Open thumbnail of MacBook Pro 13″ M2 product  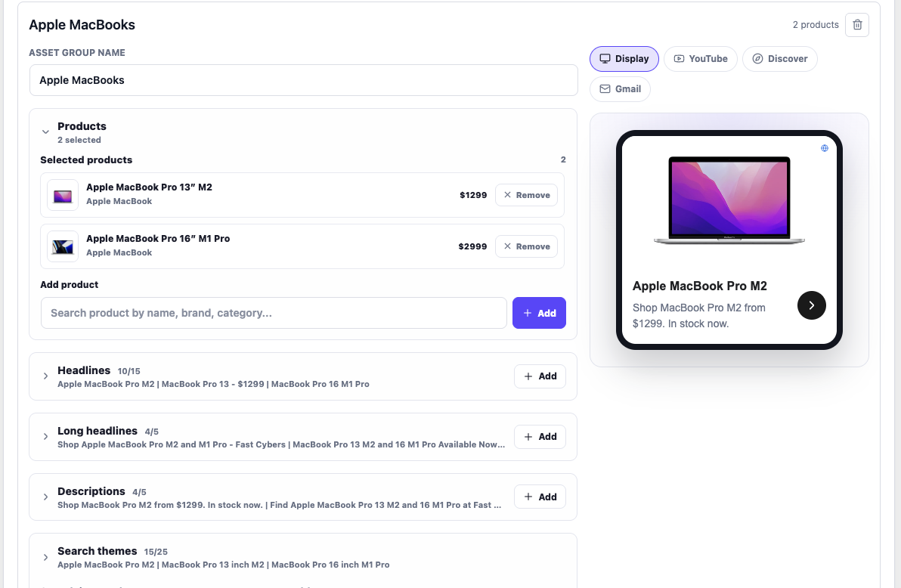(63, 195)
